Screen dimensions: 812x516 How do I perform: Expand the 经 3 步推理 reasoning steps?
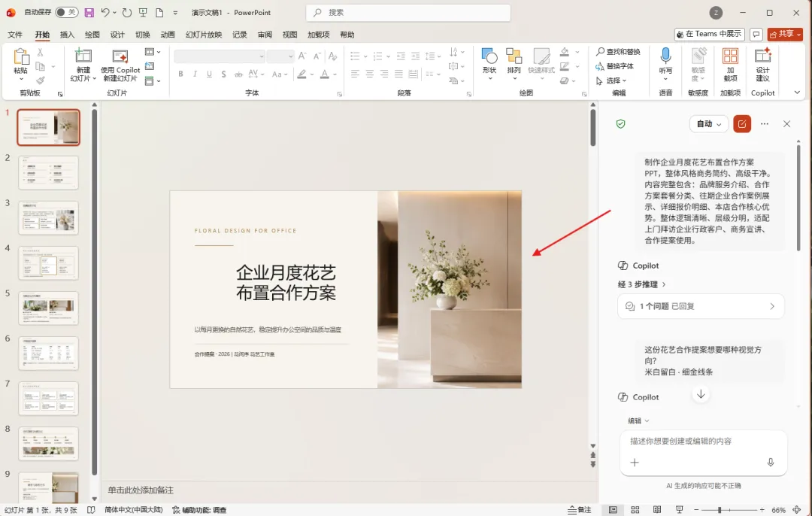pos(641,284)
